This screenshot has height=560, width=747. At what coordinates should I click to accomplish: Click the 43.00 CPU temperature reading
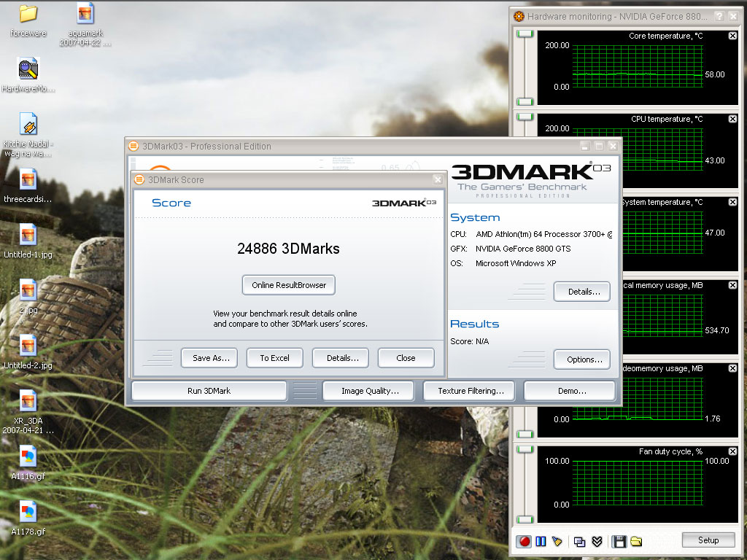coord(715,160)
